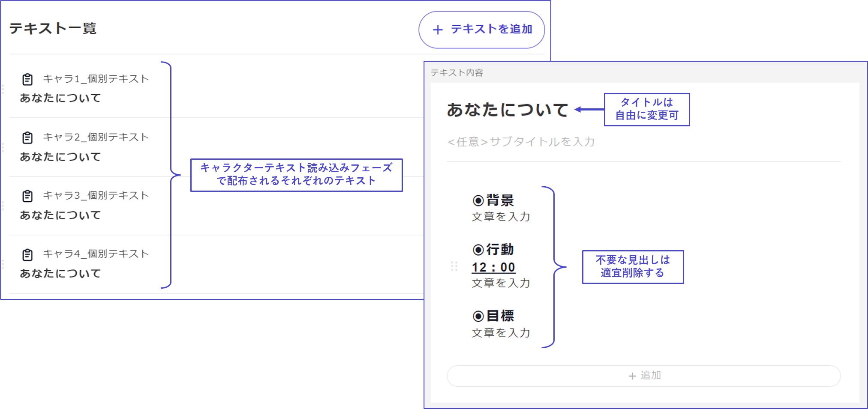Click clipboard icon for キャラ2_個別テキスト

tap(27, 137)
